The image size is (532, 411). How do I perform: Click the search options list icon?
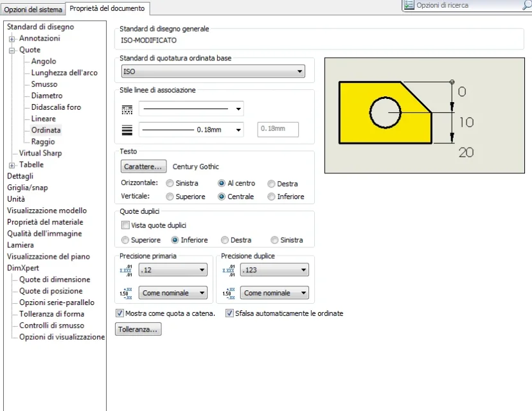click(409, 4)
